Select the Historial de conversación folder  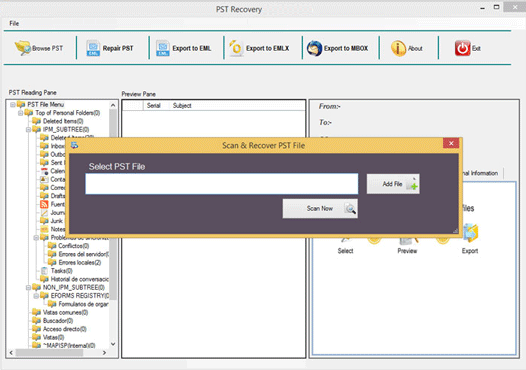point(80,279)
